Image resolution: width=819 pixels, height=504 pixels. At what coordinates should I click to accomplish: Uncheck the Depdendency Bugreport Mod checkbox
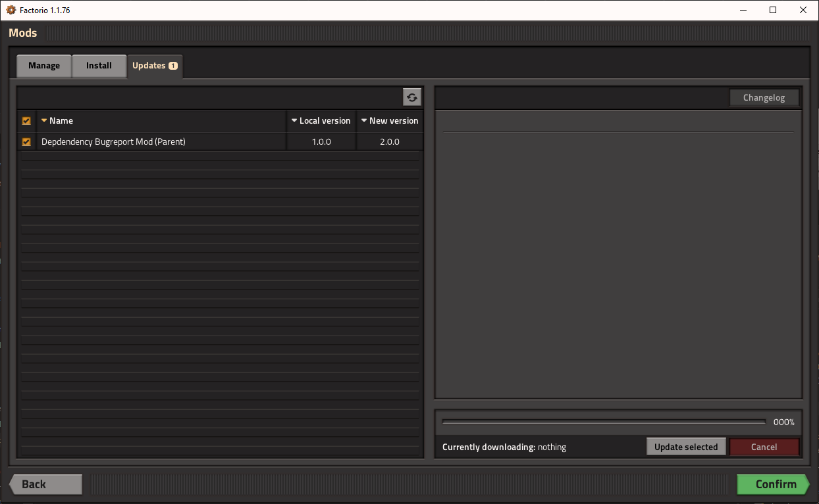tap(26, 142)
